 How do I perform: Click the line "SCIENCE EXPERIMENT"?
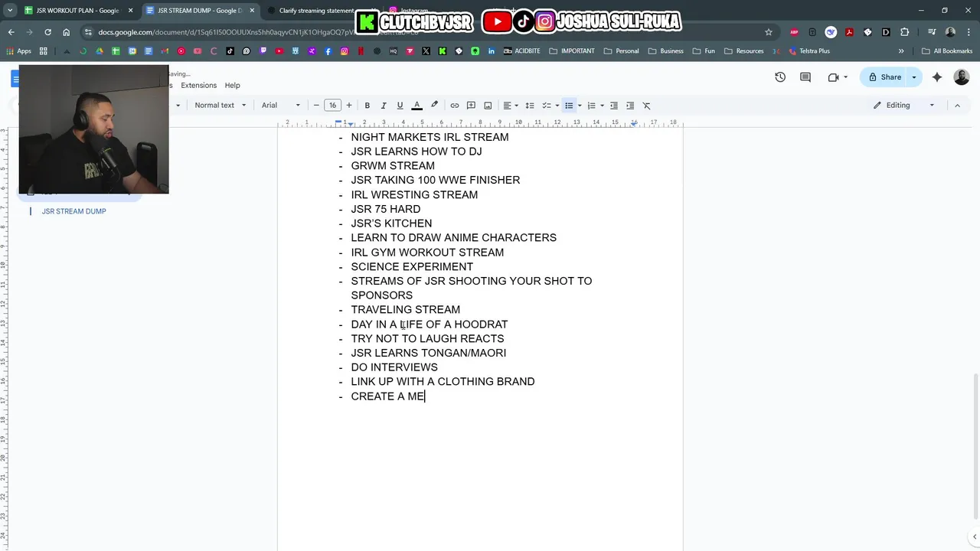[x=412, y=266]
